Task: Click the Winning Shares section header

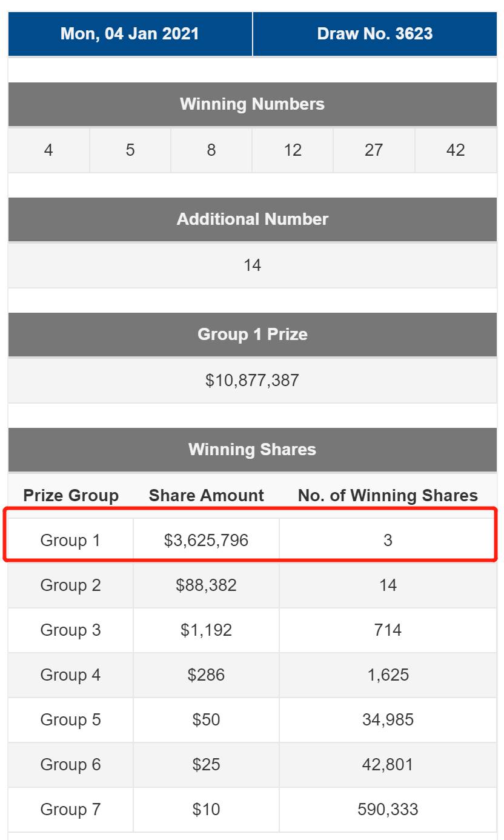Action: pyautogui.click(x=252, y=450)
